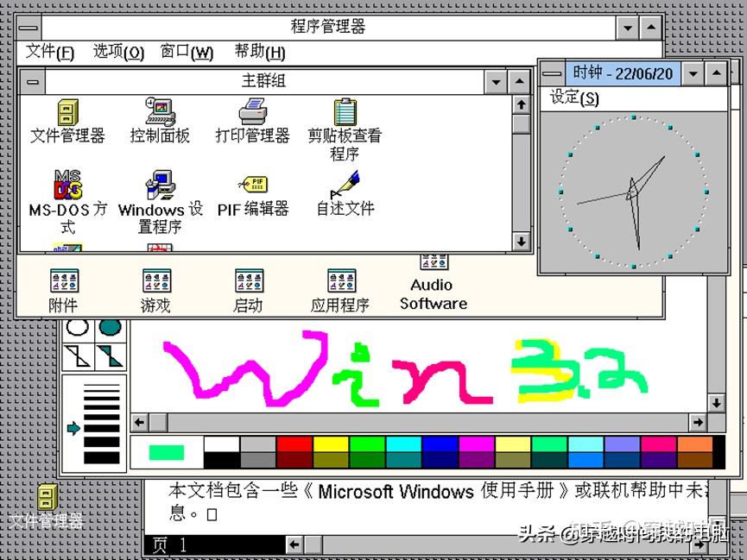
Task: Select the filled ellipse tool in Paintbrush
Action: (x=111, y=326)
